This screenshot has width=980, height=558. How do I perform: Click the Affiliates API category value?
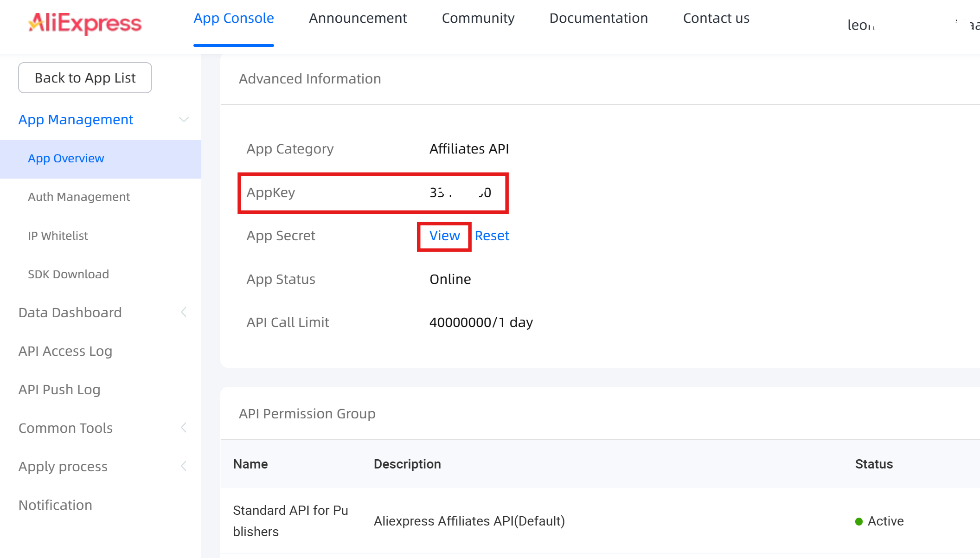(x=469, y=149)
